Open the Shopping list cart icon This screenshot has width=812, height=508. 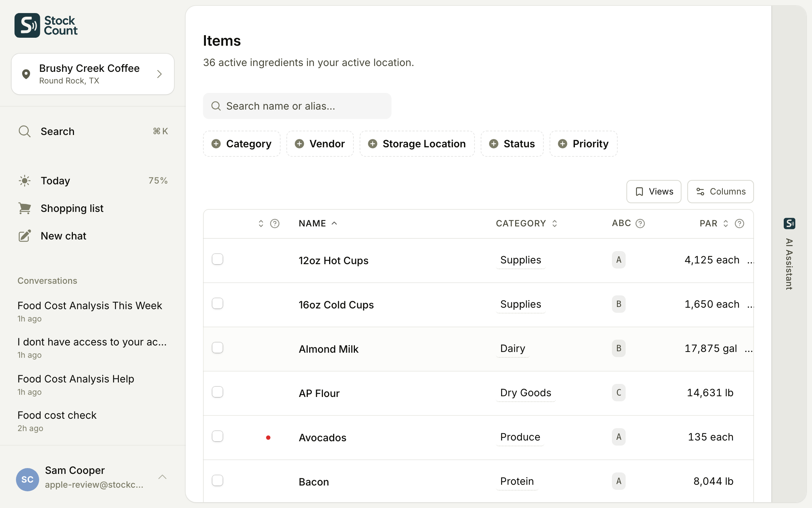[24, 208]
